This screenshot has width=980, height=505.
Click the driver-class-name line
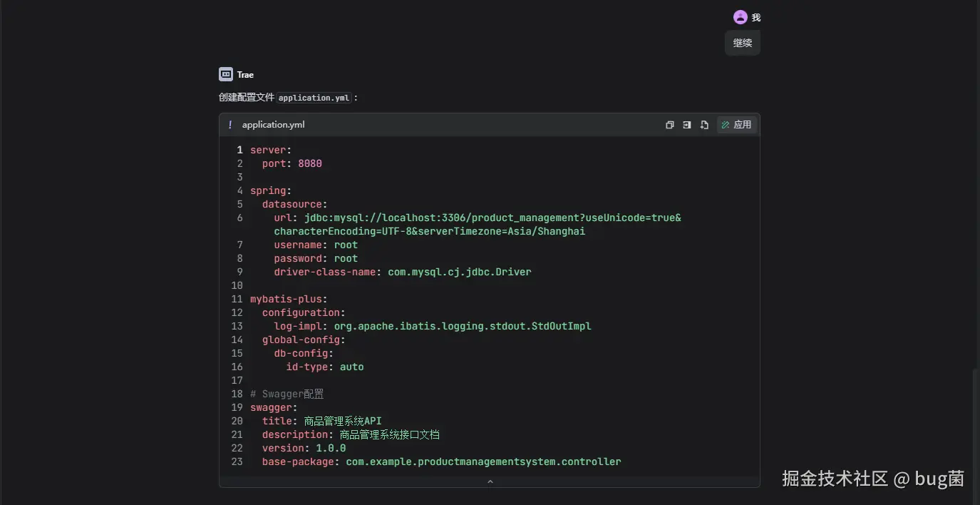[403, 272]
